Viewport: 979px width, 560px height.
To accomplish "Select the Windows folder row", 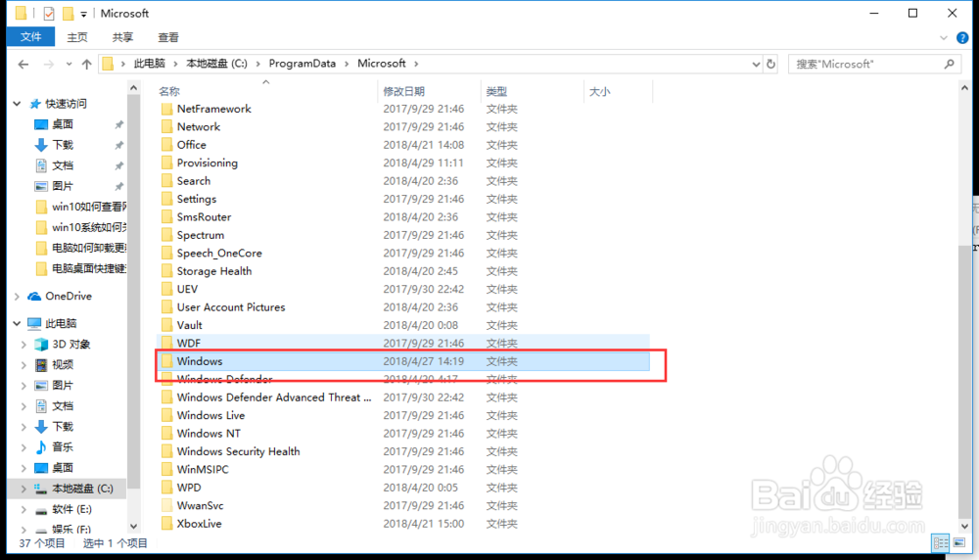I will click(402, 361).
